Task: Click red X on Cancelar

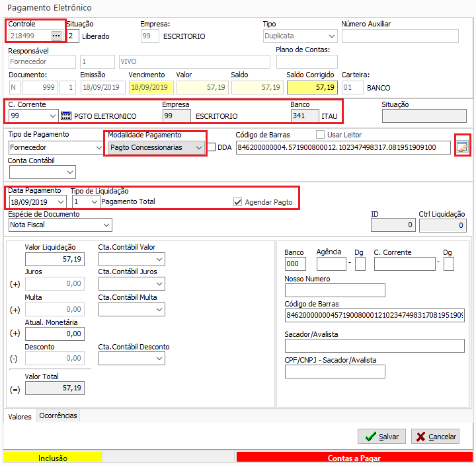Action: coord(420,437)
